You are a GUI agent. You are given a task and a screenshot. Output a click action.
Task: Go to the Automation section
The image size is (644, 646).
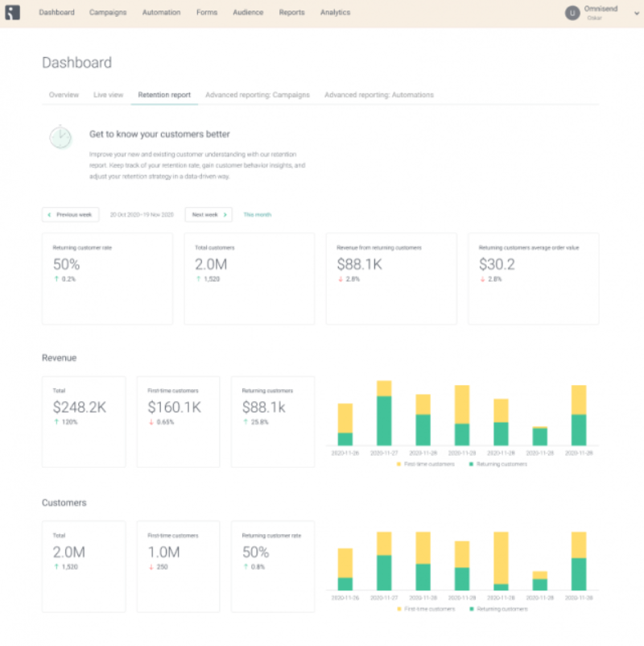162,12
